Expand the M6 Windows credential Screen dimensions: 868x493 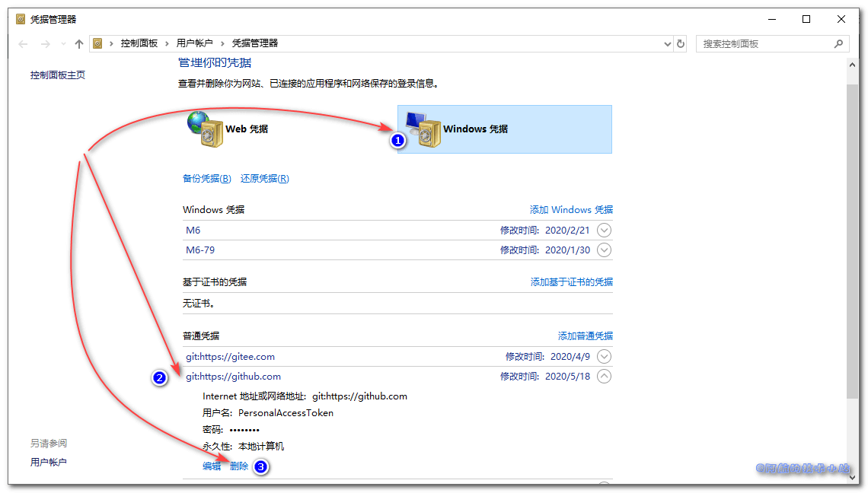click(602, 230)
